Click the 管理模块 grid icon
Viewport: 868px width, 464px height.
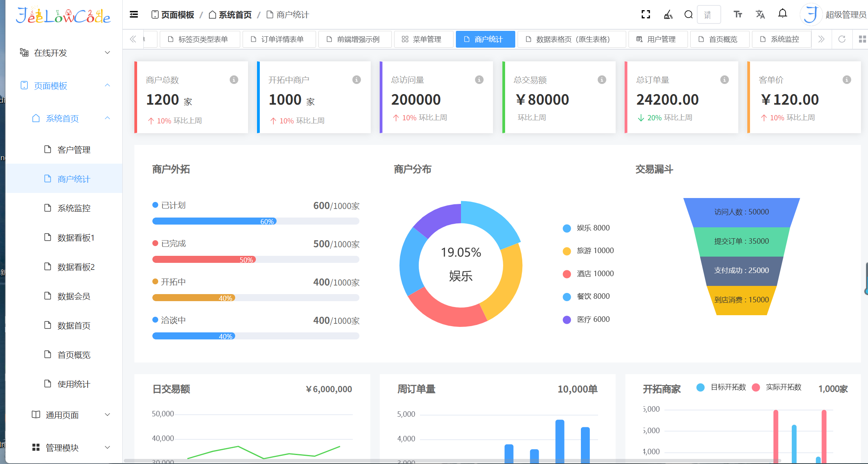pos(36,447)
